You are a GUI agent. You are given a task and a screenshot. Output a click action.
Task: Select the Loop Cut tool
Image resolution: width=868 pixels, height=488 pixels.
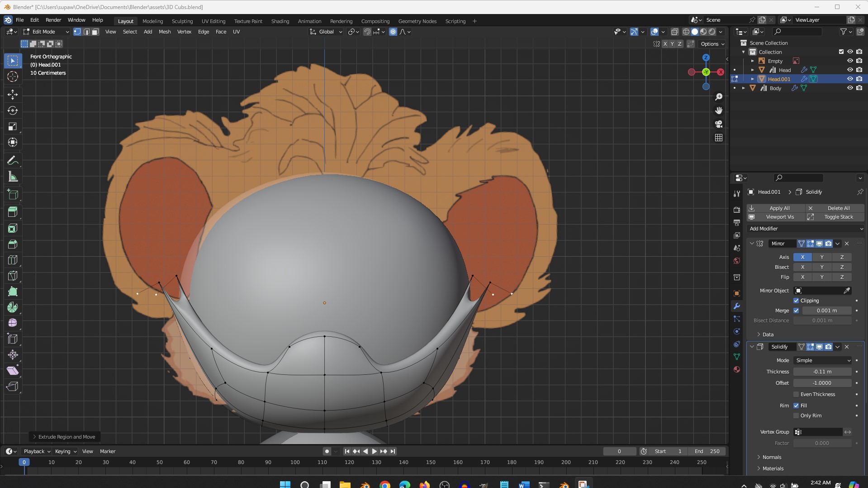tap(13, 260)
